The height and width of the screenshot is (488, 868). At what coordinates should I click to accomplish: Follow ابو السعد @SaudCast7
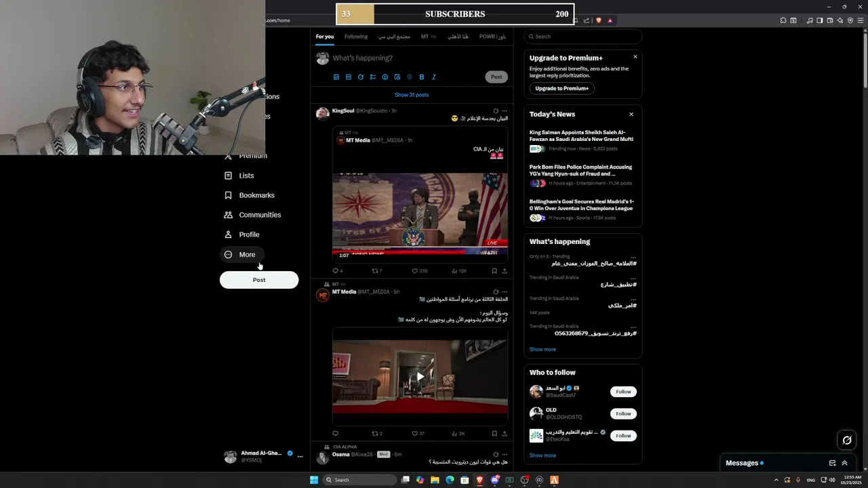(623, 392)
